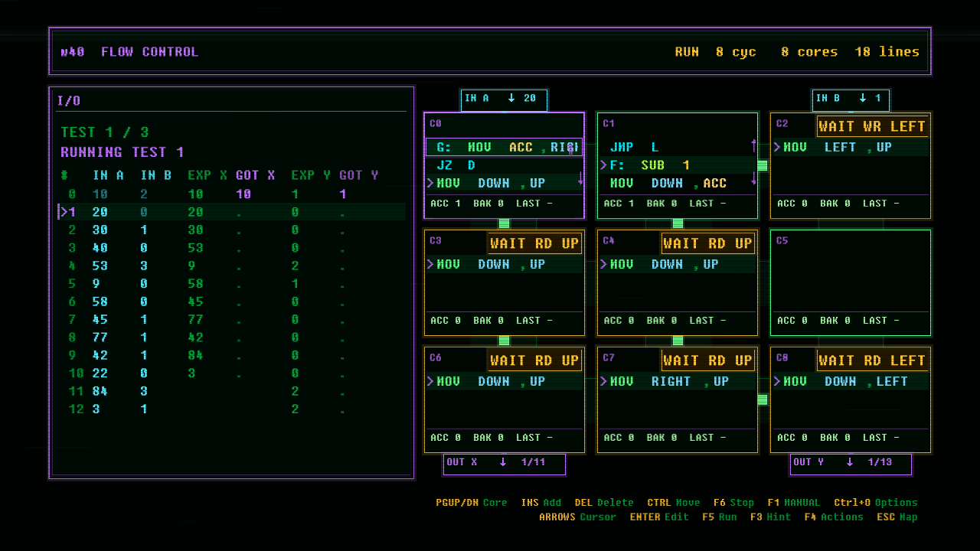
Task: Select the G: MOV ACC line in C0
Action: pyautogui.click(x=504, y=147)
